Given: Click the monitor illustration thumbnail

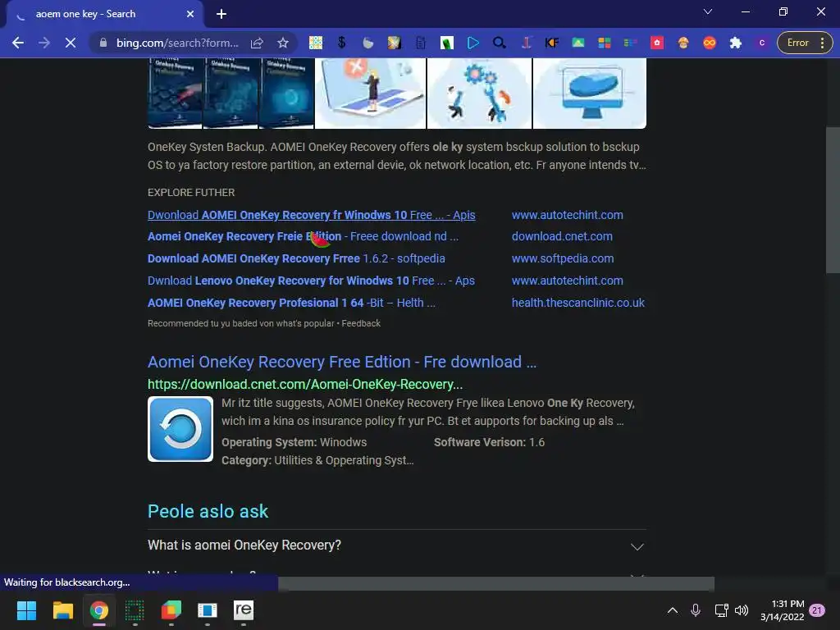Looking at the screenshot, I should [x=590, y=94].
